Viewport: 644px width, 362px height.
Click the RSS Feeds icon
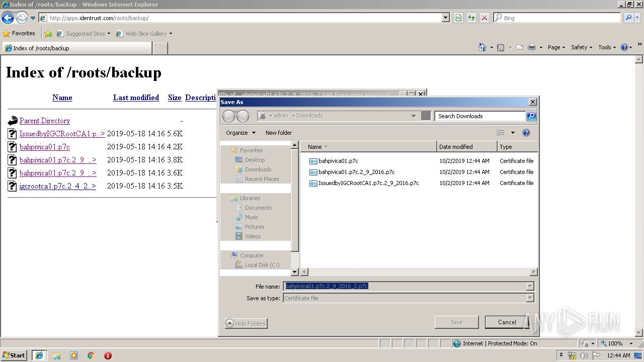click(x=501, y=47)
